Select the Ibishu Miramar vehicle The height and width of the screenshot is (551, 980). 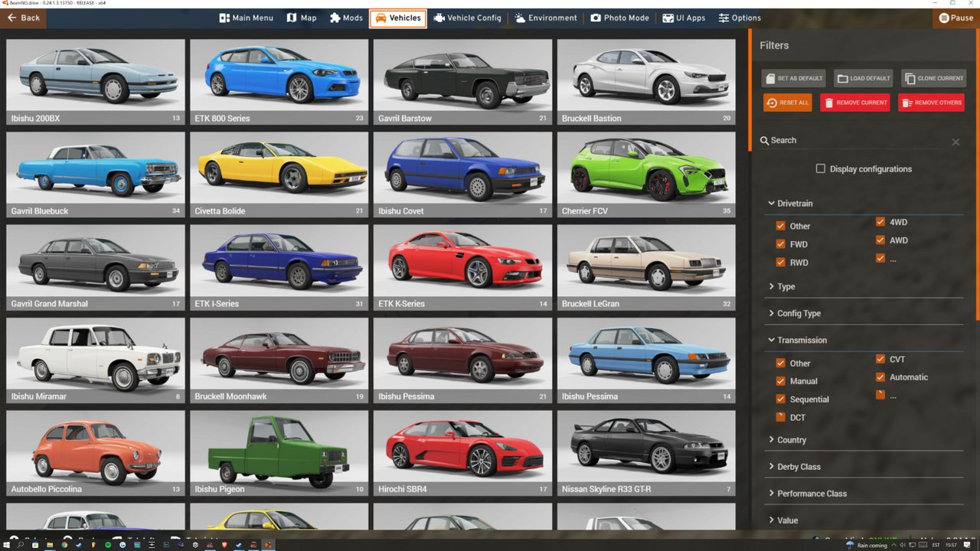point(96,360)
